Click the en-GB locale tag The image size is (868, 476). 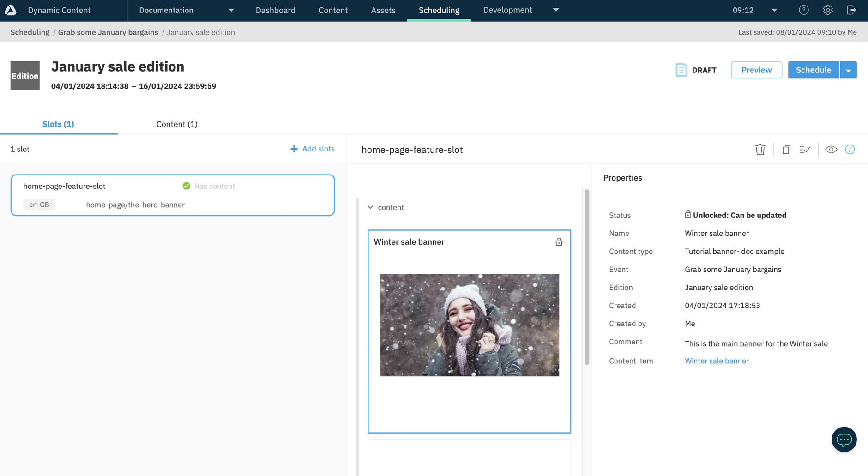point(39,205)
